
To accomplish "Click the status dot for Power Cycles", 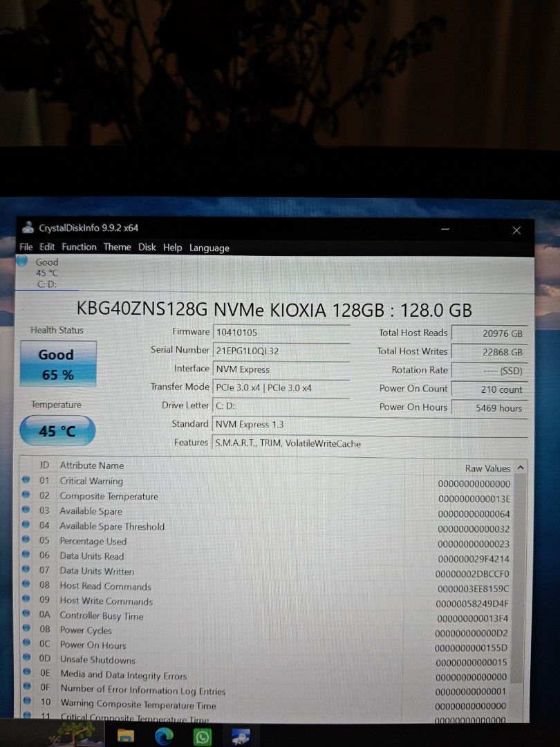I will click(27, 628).
